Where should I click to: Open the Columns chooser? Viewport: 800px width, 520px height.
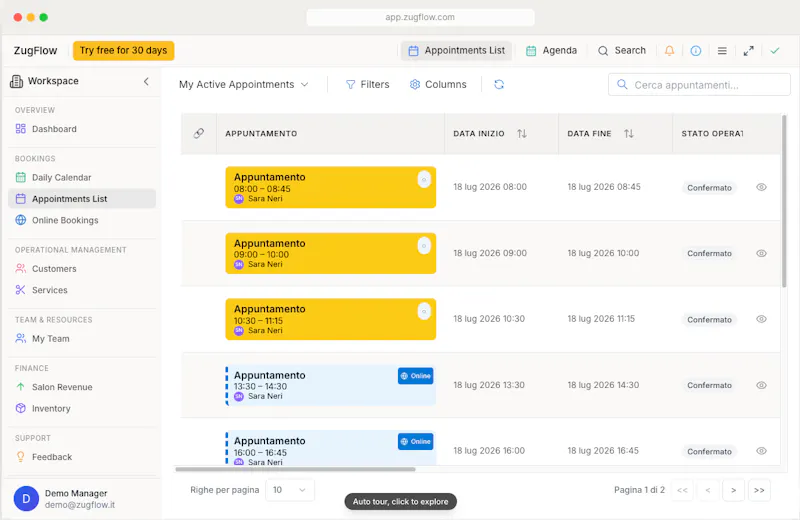coord(438,84)
